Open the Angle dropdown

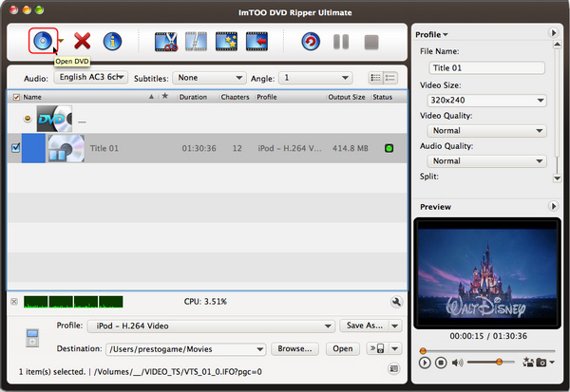tap(315, 78)
